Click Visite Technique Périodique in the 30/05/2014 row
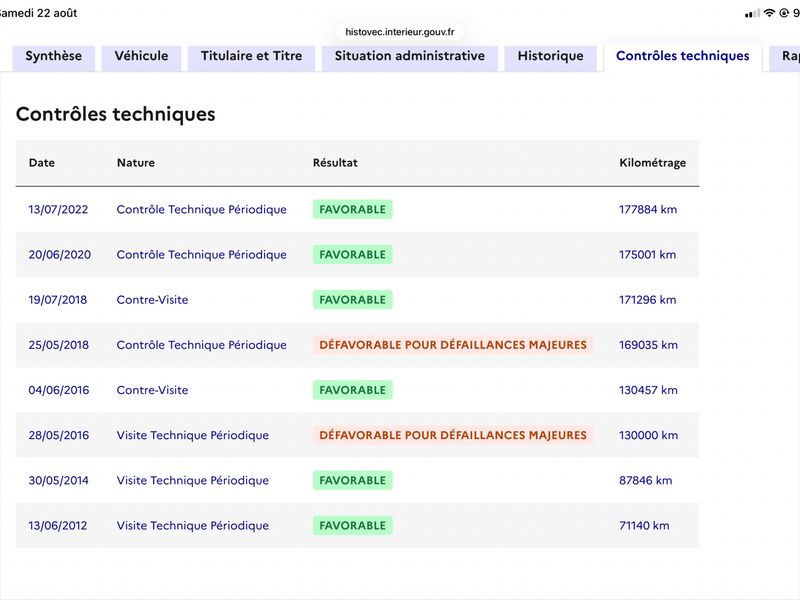 coord(193,481)
